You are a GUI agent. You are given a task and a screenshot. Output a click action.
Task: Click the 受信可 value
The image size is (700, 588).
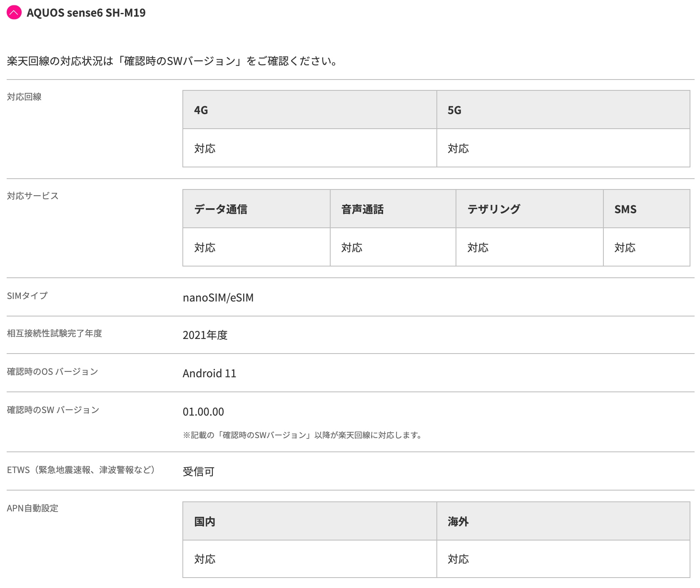199,472
